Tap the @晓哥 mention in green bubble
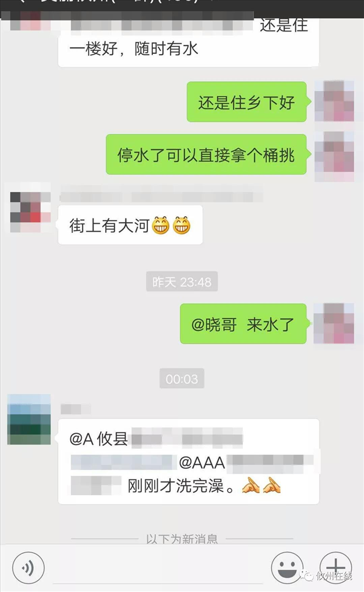Image resolution: width=364 pixels, height=592 pixels. 214,325
